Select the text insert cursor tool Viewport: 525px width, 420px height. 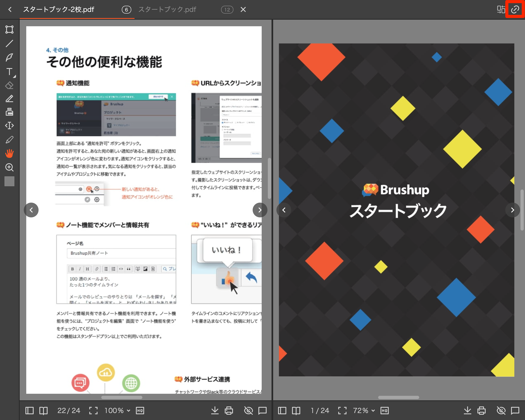9,126
